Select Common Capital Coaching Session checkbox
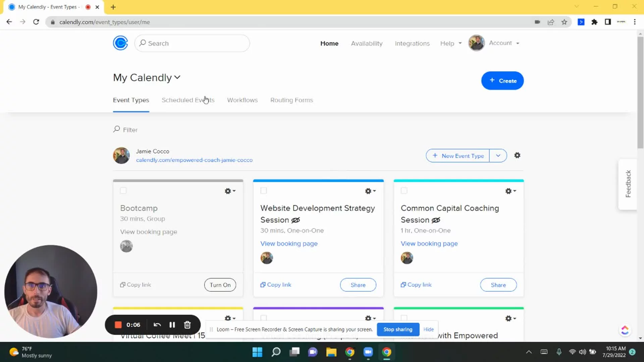Viewport: 644px width, 362px height. [x=404, y=191]
